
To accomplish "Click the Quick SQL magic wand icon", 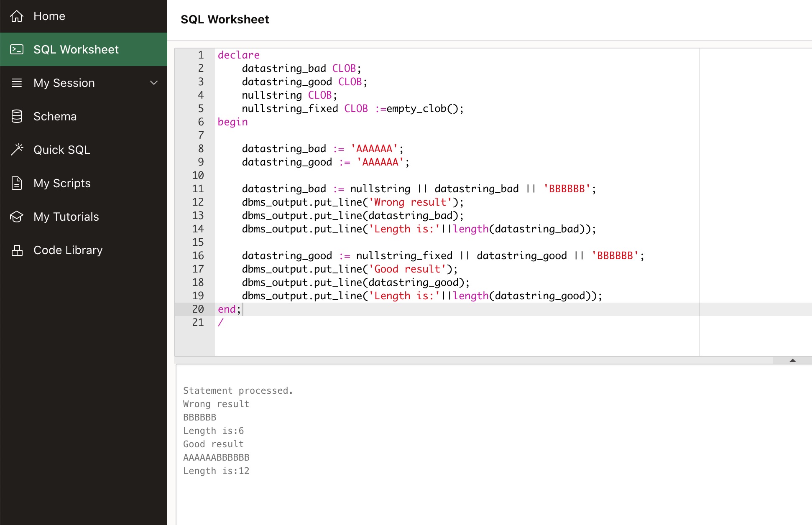I will tap(17, 149).
